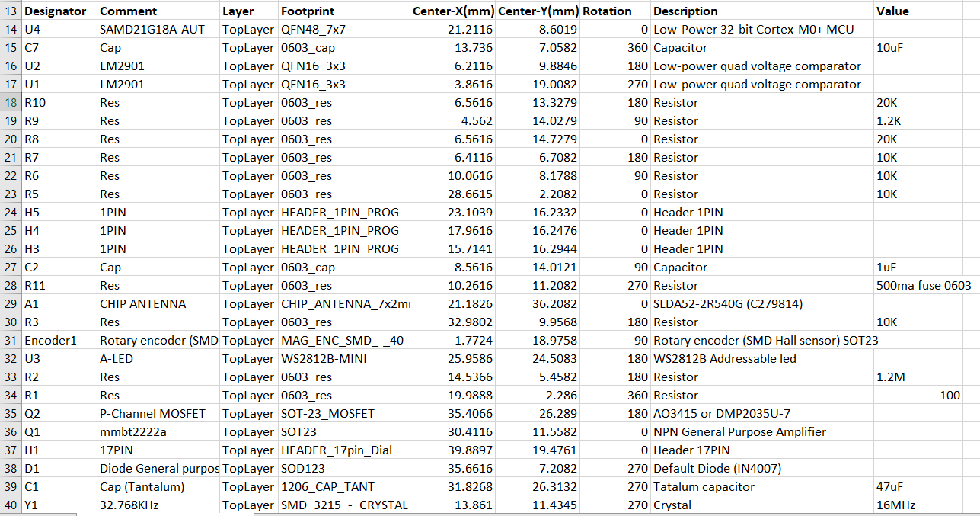Select cell SAMD21G18A-AUT
This screenshot has height=516, width=980.
pyautogui.click(x=159, y=30)
